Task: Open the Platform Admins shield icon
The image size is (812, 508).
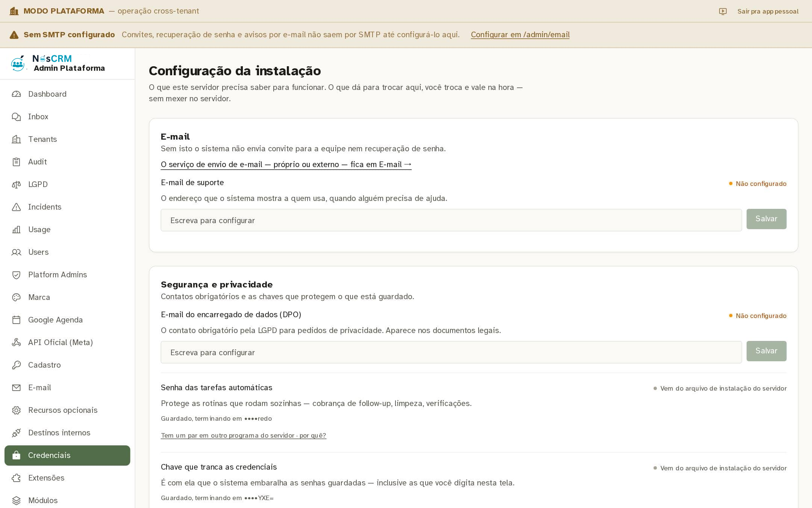Action: pos(16,275)
